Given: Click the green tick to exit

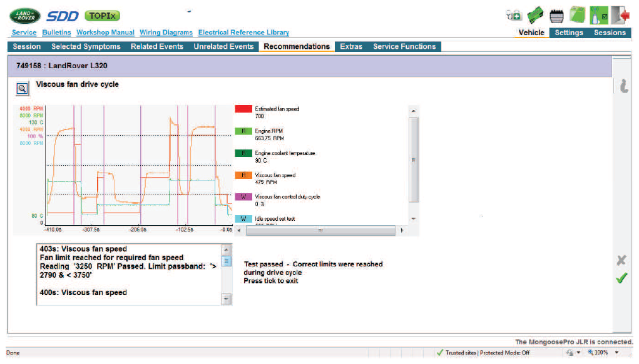Looking at the screenshot, I should pos(621,278).
